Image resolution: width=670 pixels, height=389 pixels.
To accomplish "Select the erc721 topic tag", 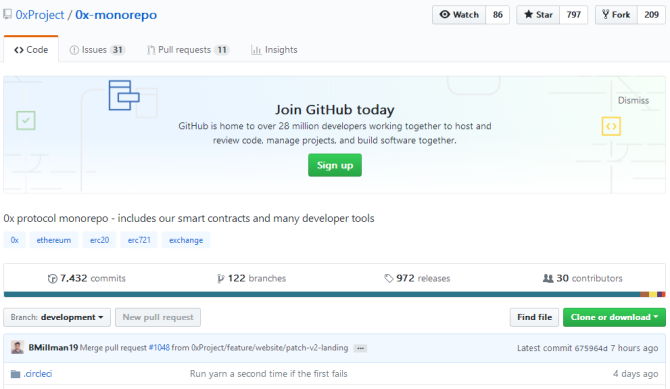I will tap(139, 240).
